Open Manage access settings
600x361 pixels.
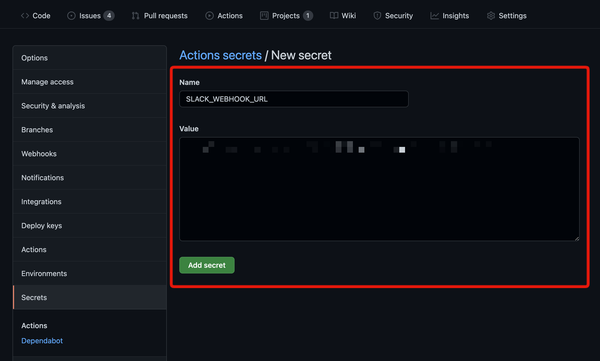coord(90,82)
